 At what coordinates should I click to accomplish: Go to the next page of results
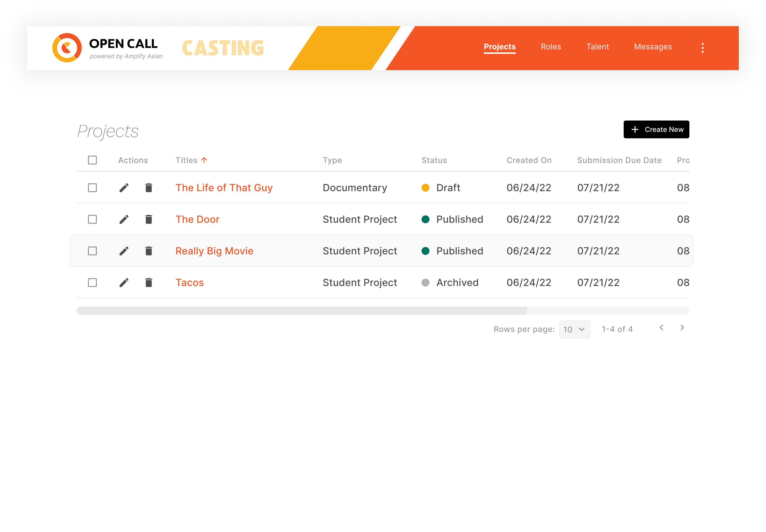coord(682,328)
